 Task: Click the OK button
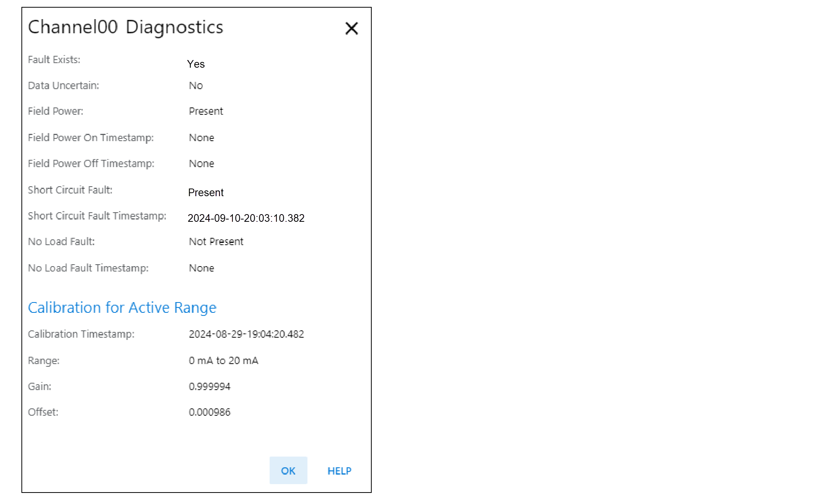[x=288, y=470]
